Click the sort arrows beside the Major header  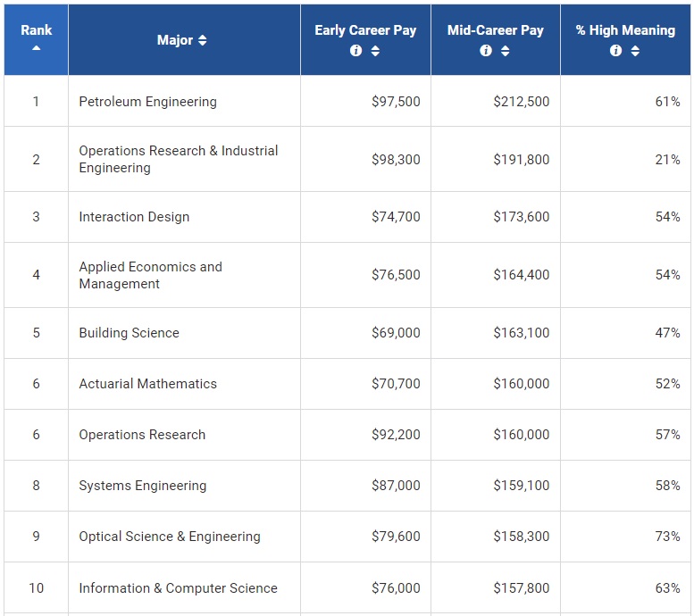[x=203, y=40]
